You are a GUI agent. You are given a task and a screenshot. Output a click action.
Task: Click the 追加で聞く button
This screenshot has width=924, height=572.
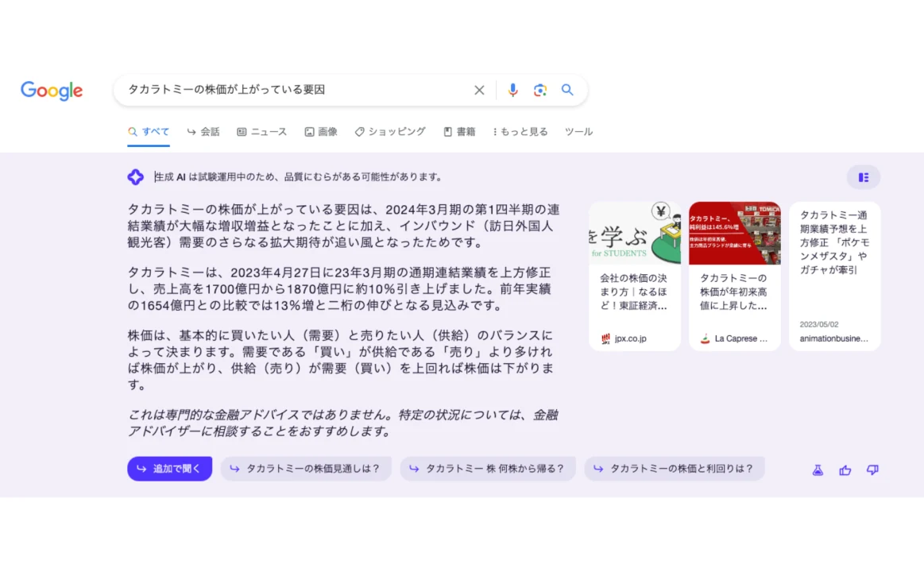170,469
